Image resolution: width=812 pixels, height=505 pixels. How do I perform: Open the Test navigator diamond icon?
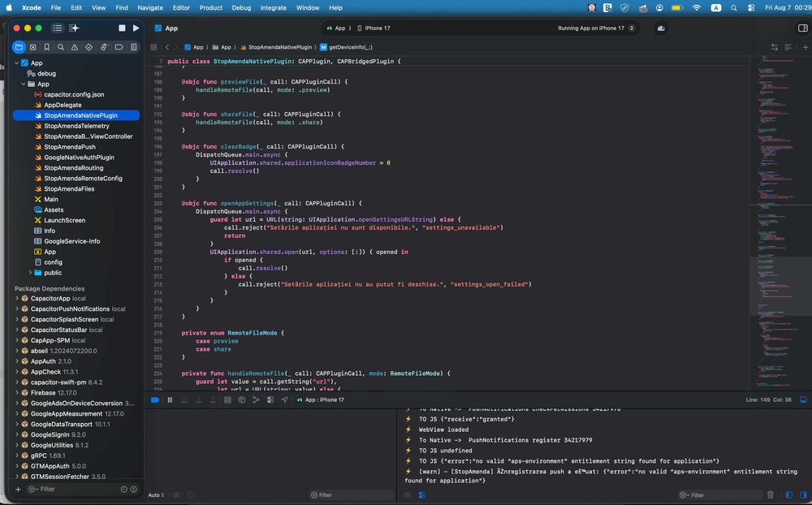tap(89, 47)
